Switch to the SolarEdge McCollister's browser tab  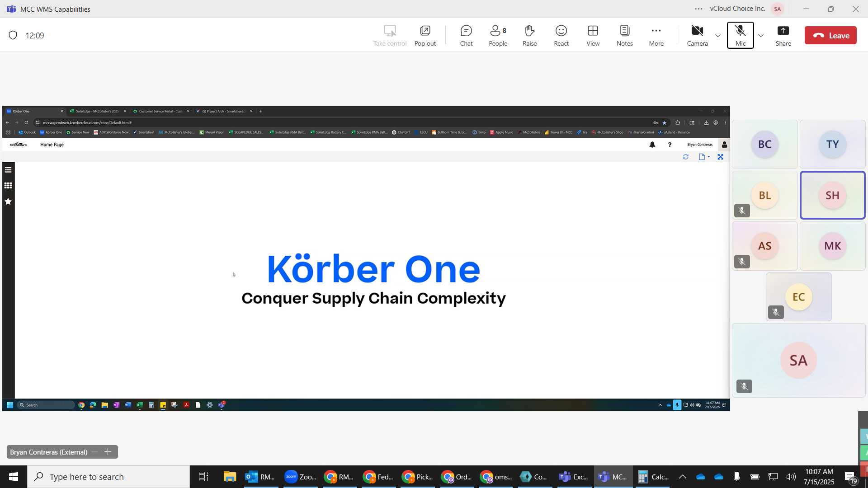(x=97, y=111)
